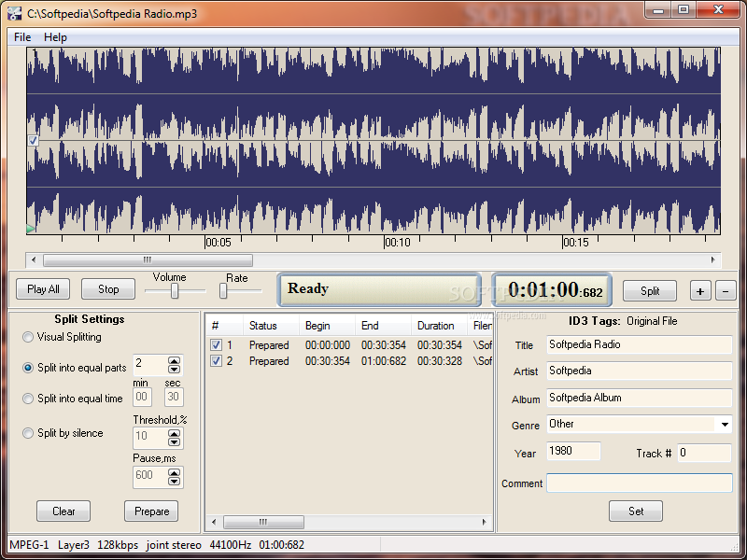Image resolution: width=747 pixels, height=560 pixels.
Task: Increase the equal parts count with up arrow
Action: tap(174, 361)
